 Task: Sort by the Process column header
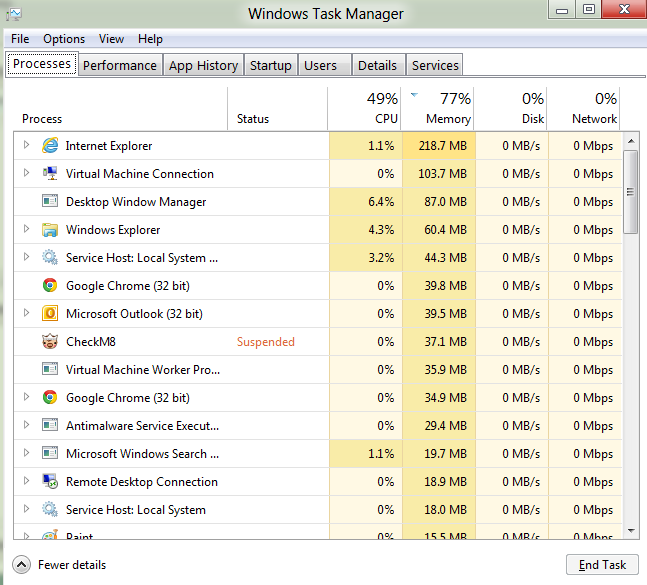point(120,109)
